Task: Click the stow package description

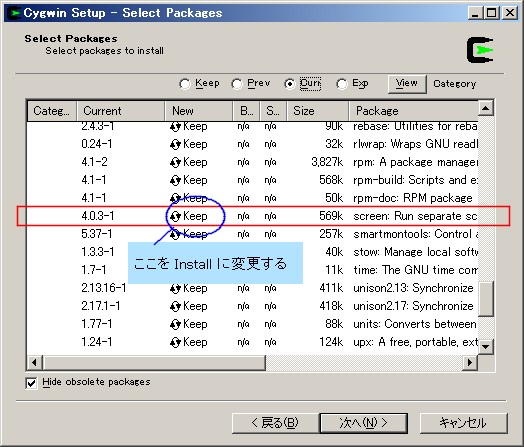Action: pyautogui.click(x=415, y=252)
